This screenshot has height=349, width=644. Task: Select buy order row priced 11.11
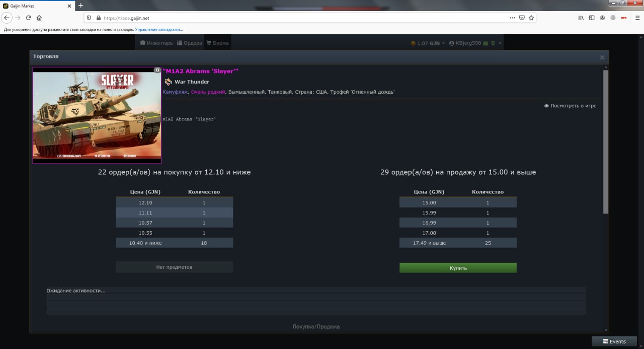pyautogui.click(x=174, y=213)
